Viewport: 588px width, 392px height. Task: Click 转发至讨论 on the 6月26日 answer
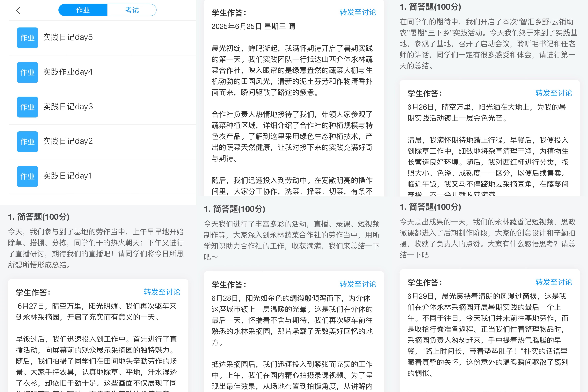point(554,93)
